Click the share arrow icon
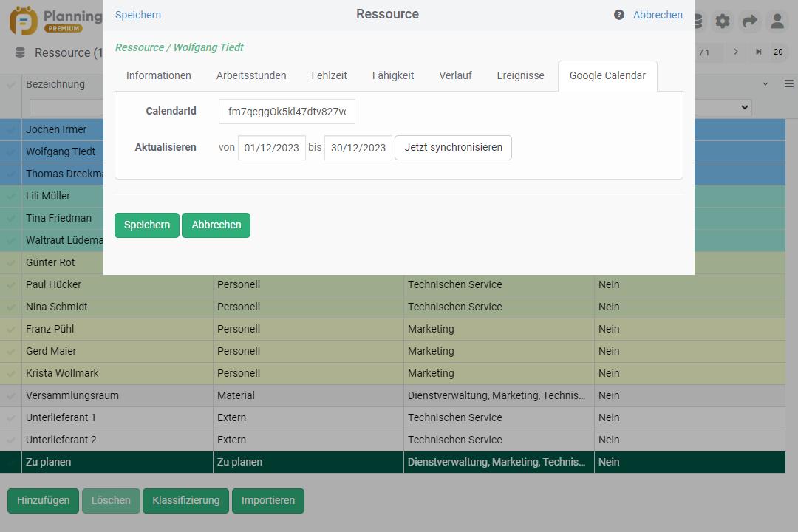 point(750,21)
